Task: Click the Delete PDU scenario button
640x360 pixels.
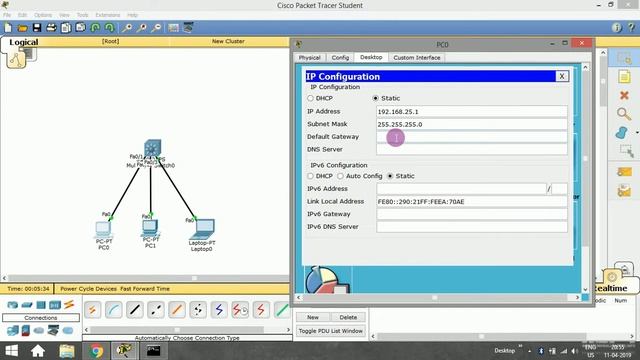Action: click(348, 317)
